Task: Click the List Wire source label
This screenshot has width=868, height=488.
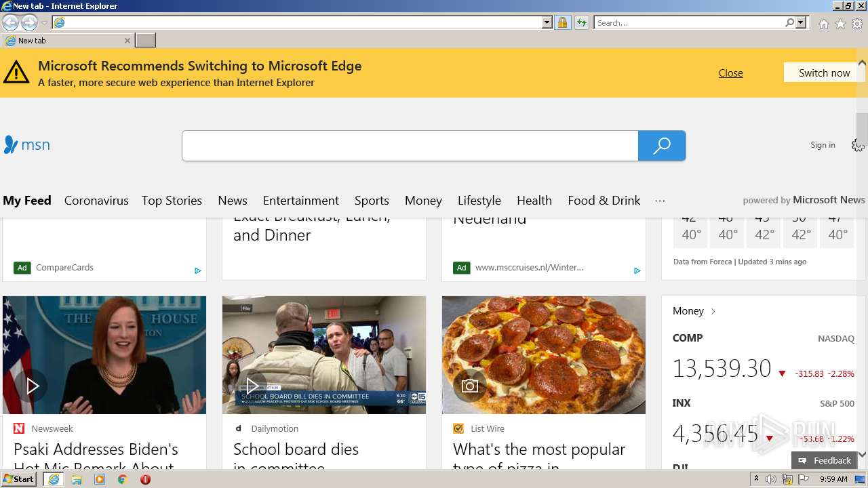Action: (x=488, y=428)
